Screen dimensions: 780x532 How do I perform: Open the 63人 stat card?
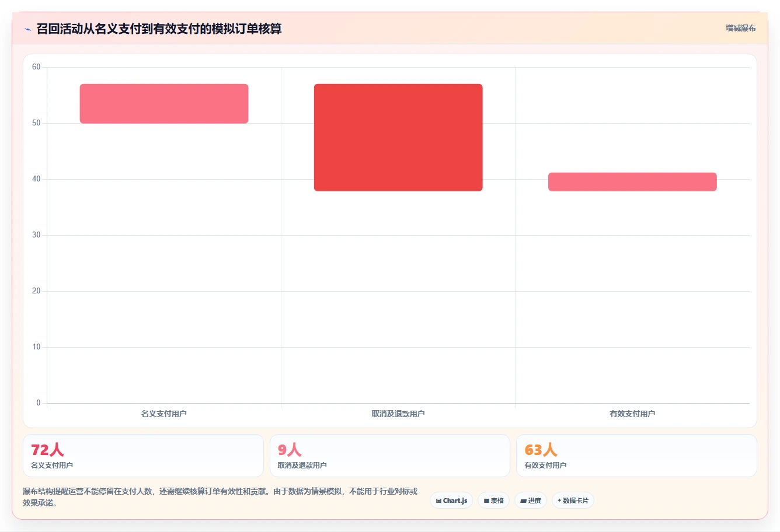click(636, 456)
